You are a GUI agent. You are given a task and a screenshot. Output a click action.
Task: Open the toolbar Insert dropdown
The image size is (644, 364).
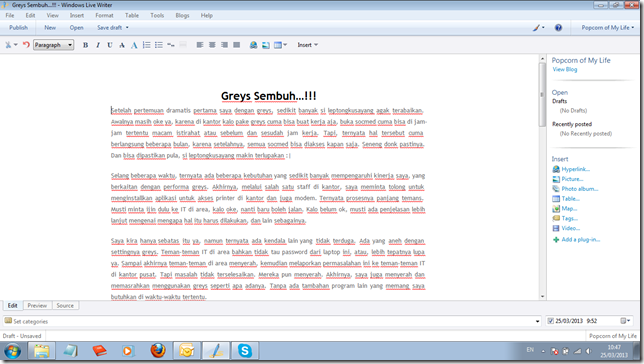coord(308,45)
